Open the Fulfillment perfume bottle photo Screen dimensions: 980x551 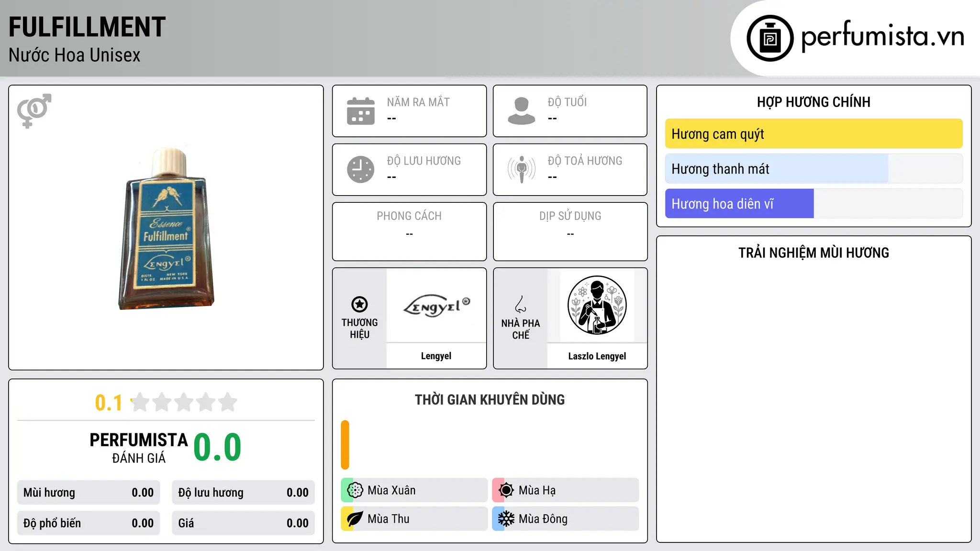tap(166, 229)
